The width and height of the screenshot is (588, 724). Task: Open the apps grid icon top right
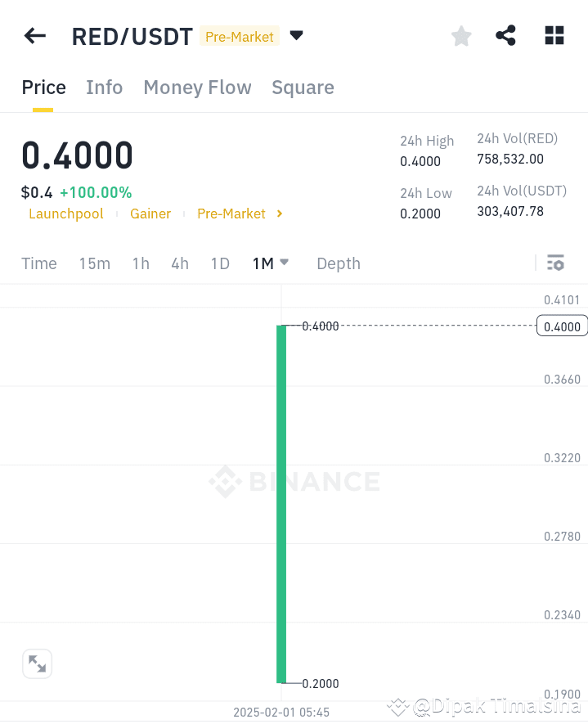(554, 35)
